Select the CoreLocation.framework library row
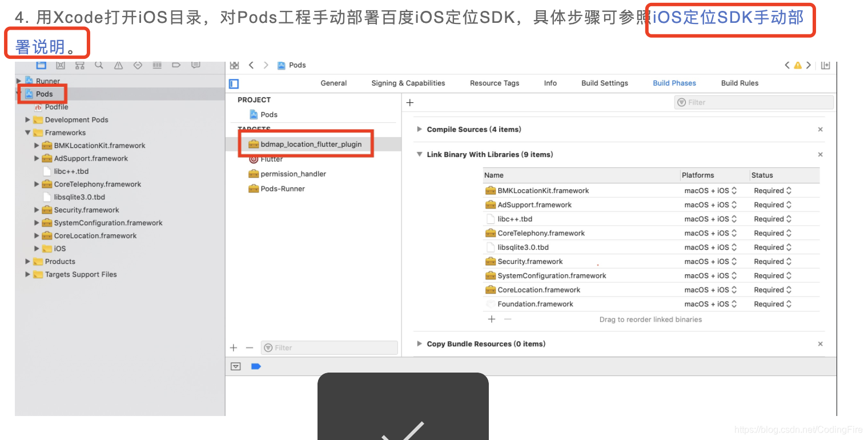Screen dimensions: 868x440 pyautogui.click(x=651, y=290)
